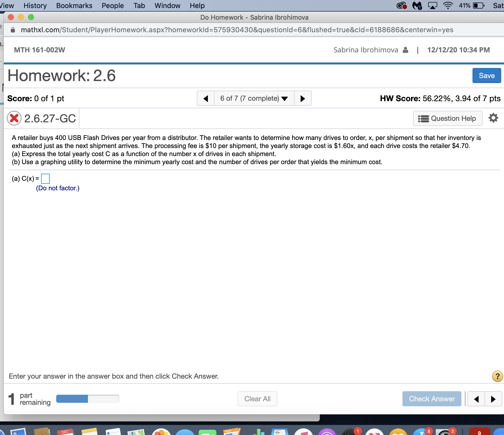This screenshot has height=435, width=504.
Task: Click the Wi-Fi icon in menu bar
Action: coord(448,6)
